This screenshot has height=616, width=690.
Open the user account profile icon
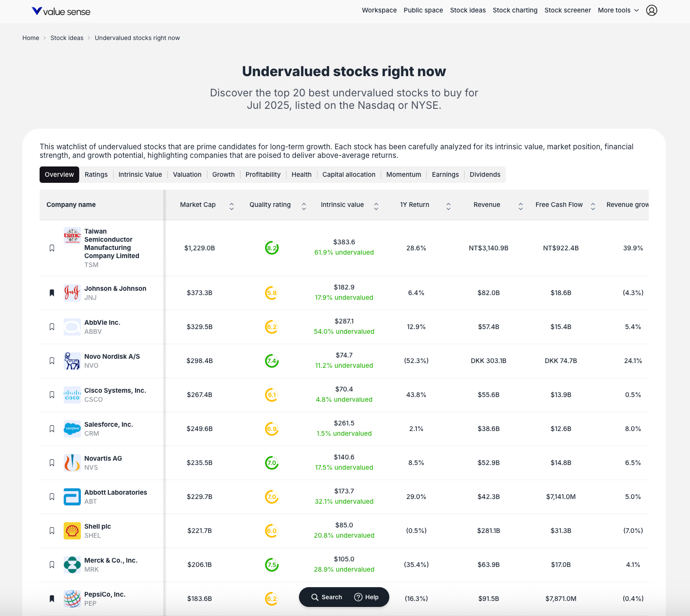pyautogui.click(x=652, y=10)
